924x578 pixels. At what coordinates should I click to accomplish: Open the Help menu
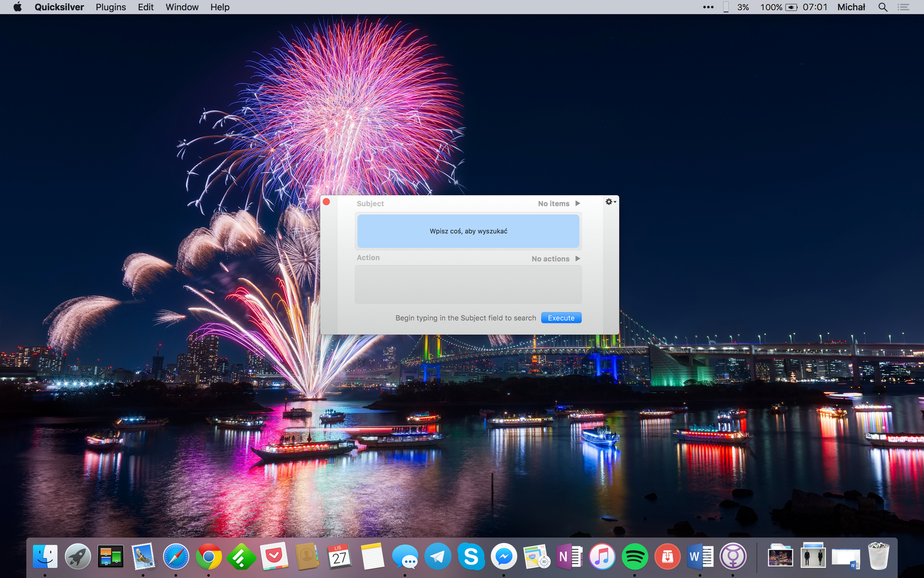tap(220, 7)
